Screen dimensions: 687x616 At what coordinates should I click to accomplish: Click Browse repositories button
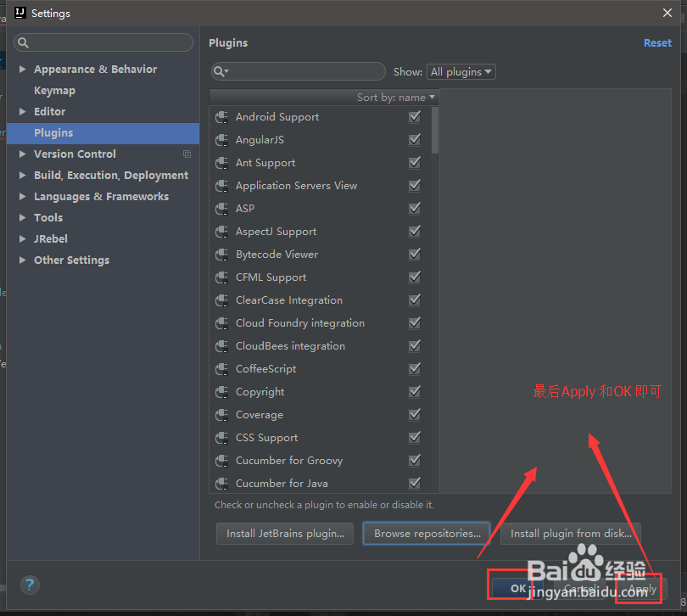point(427,534)
